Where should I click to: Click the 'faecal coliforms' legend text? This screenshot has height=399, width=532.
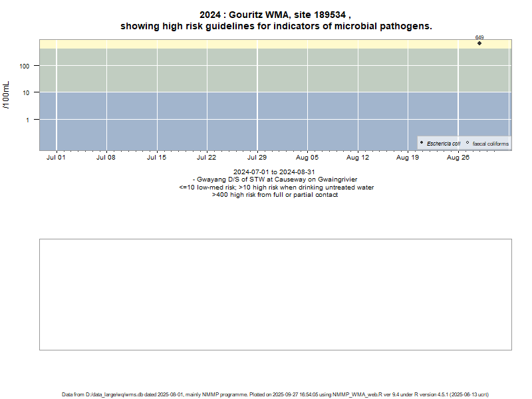[x=490, y=144]
